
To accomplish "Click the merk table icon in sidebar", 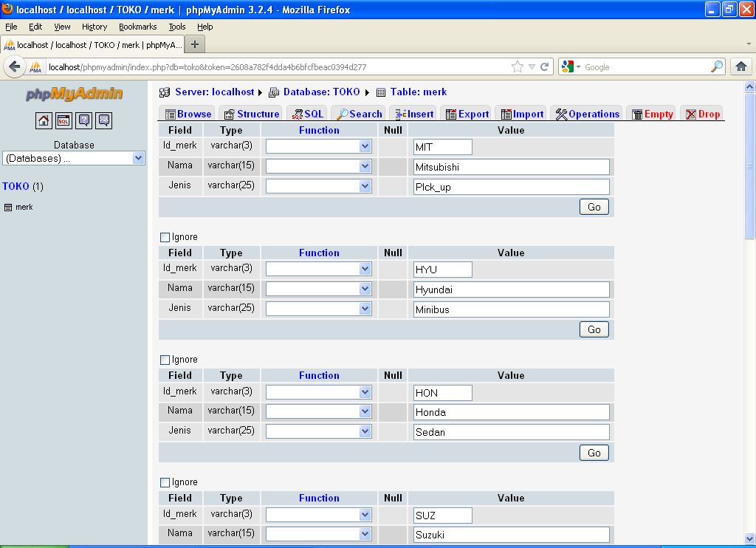I will (7, 208).
